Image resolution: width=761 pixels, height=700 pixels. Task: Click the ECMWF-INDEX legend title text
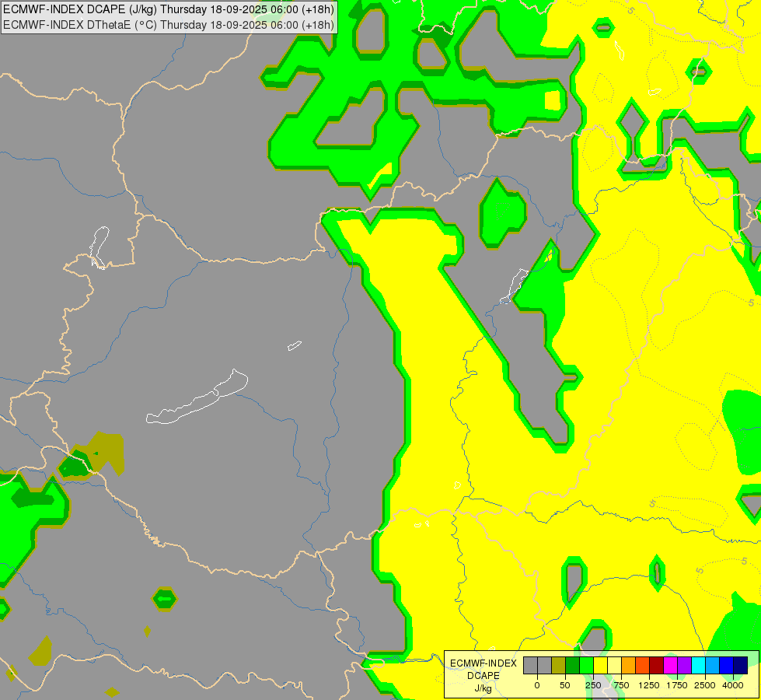(483, 663)
